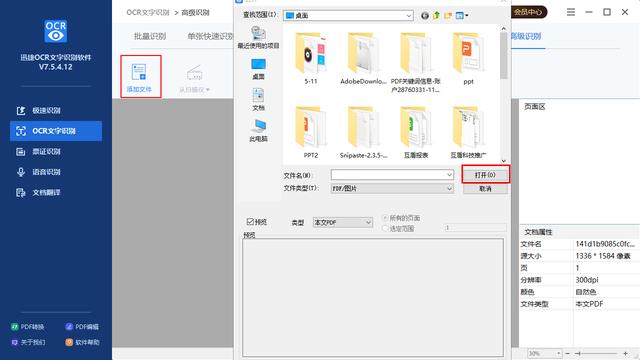Switch to the 批量识别 tab
The image size is (640, 360).
tap(150, 36)
